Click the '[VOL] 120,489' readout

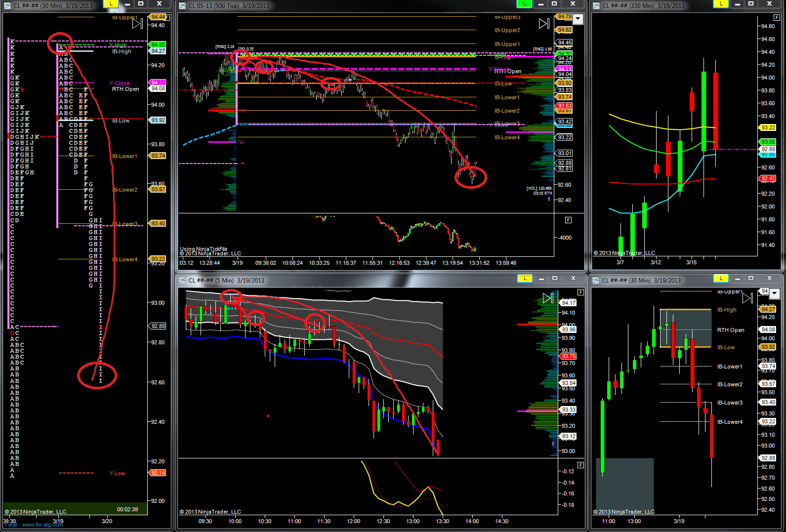click(x=539, y=188)
